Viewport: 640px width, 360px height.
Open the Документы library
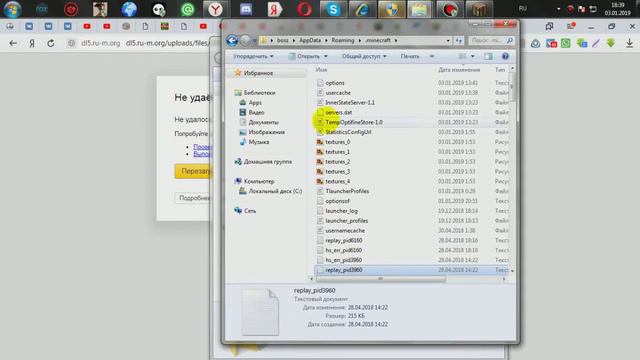tap(263, 122)
